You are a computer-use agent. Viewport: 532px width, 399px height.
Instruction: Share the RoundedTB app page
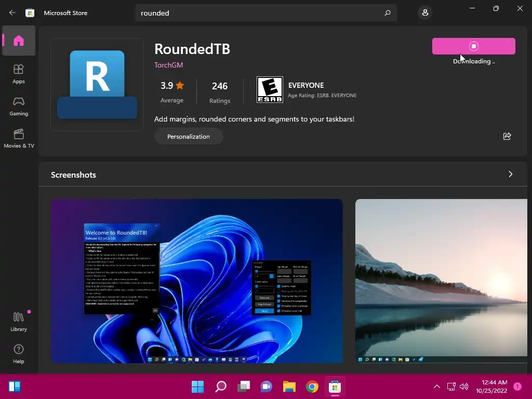[507, 136]
